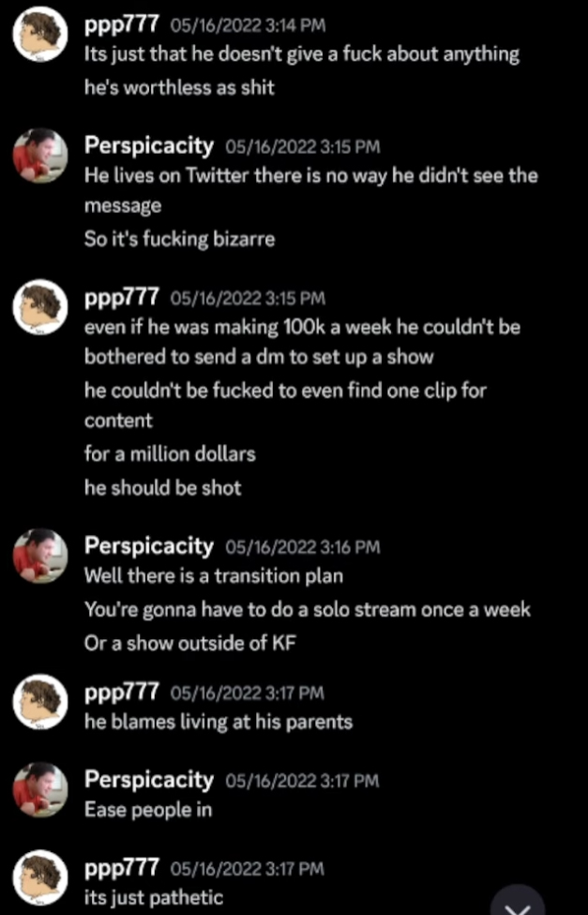Click the timestamp 05/16/2022 3:16 PM
Screen dimensions: 588x915
(303, 547)
